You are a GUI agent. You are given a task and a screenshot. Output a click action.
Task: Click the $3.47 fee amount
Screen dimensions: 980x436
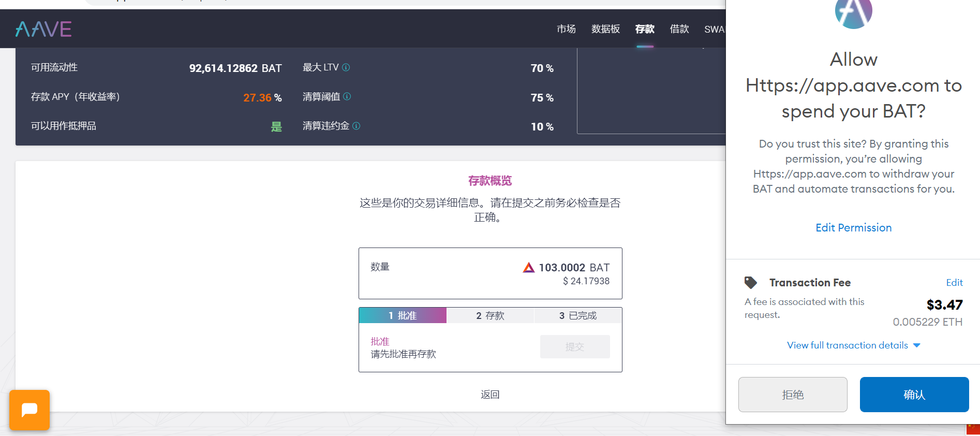click(x=944, y=304)
